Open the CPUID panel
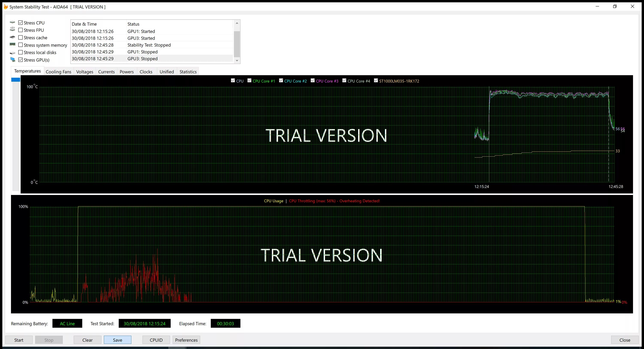The height and width of the screenshot is (349, 644). 156,340
